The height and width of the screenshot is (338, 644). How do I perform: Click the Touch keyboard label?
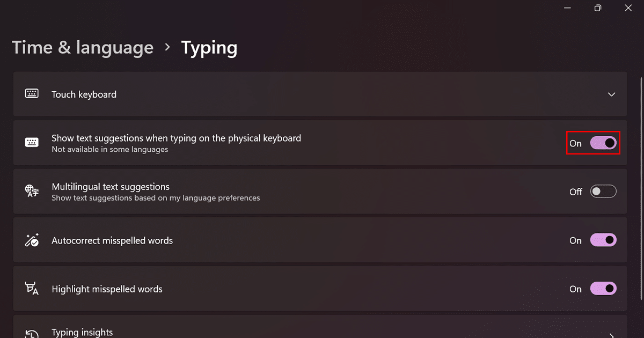point(84,94)
